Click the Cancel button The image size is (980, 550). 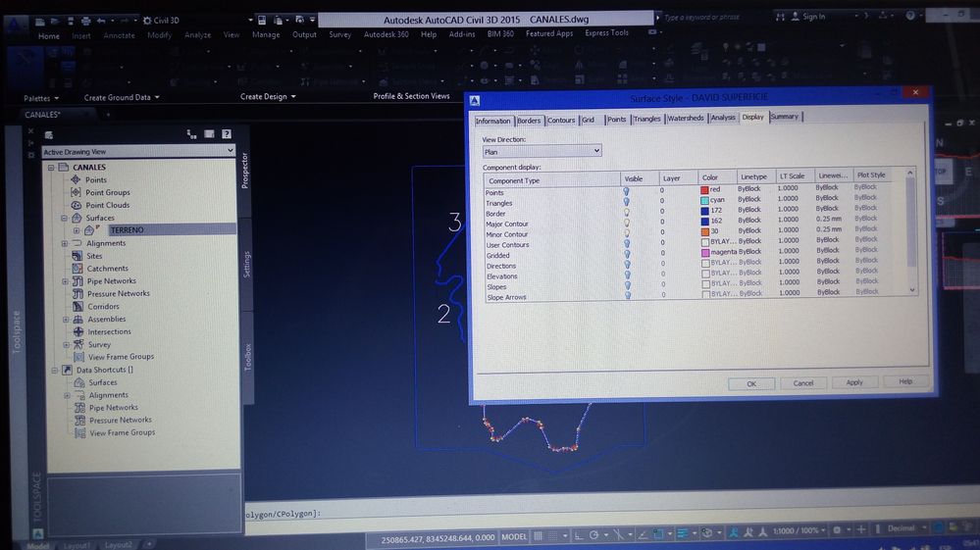803,383
